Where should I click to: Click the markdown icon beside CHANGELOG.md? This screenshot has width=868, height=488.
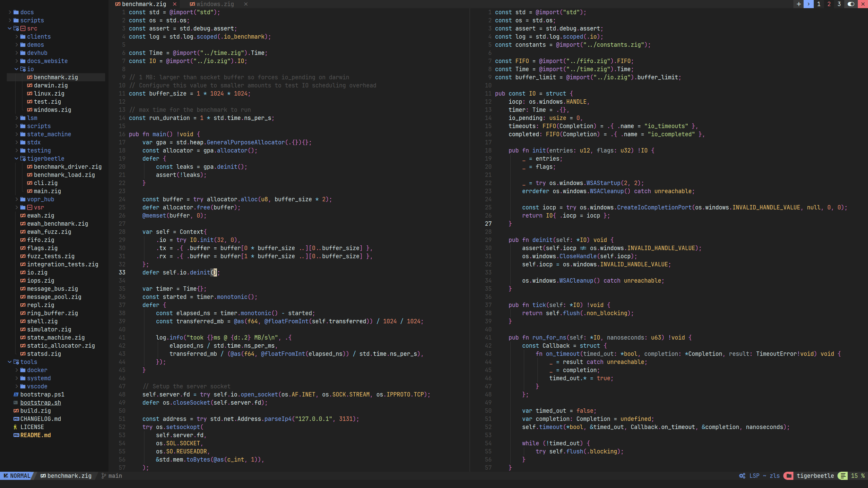16,419
